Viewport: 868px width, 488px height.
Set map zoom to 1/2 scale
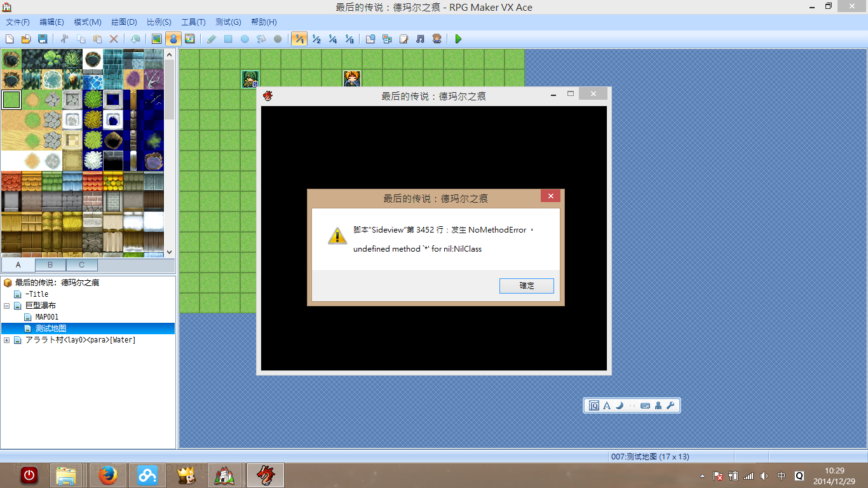coord(316,39)
